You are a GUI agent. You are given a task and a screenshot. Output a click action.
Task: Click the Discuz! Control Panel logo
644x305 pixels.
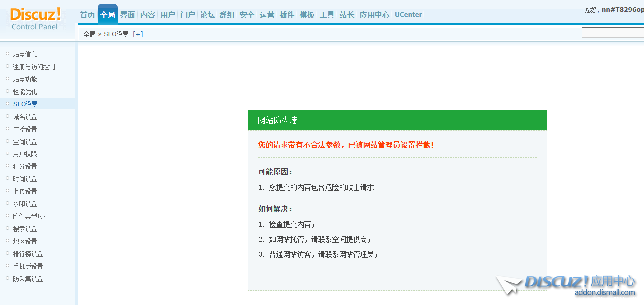(x=35, y=19)
